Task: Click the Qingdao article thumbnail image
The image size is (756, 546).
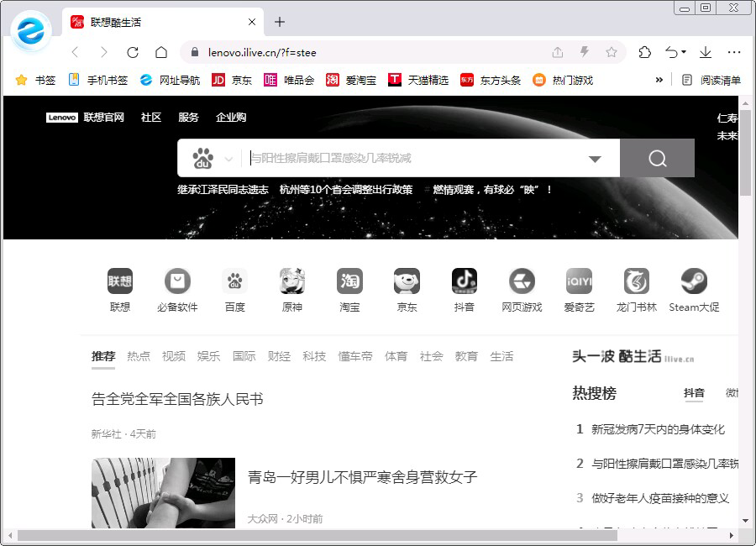Action: 164,493
